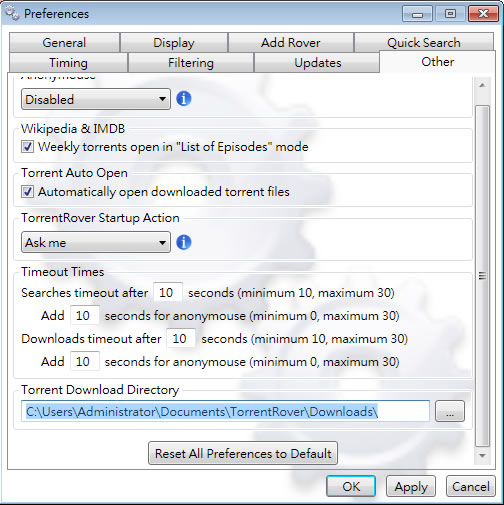504x505 pixels.
Task: Click the Downloads timeout seconds field
Action: coord(181,339)
